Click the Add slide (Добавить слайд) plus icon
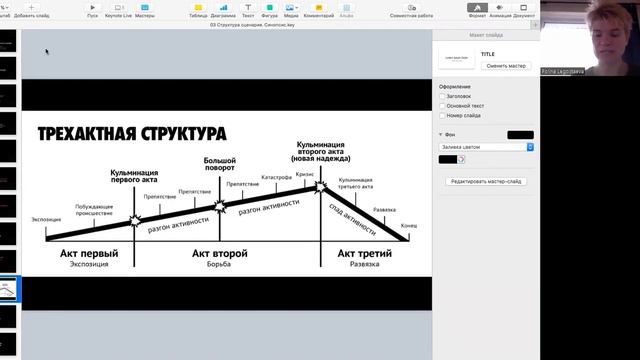 pyautogui.click(x=31, y=7)
